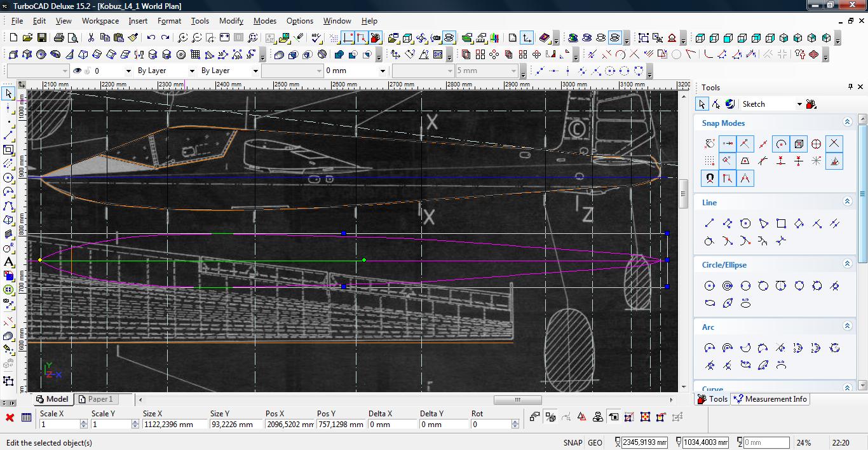
Task: Switch to the Paper 1 tab
Action: [x=95, y=399]
